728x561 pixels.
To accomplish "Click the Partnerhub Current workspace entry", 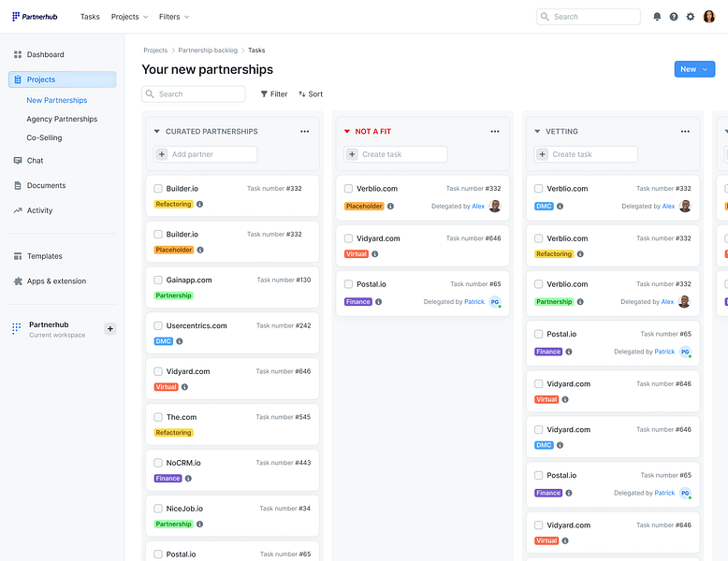I will click(x=57, y=329).
